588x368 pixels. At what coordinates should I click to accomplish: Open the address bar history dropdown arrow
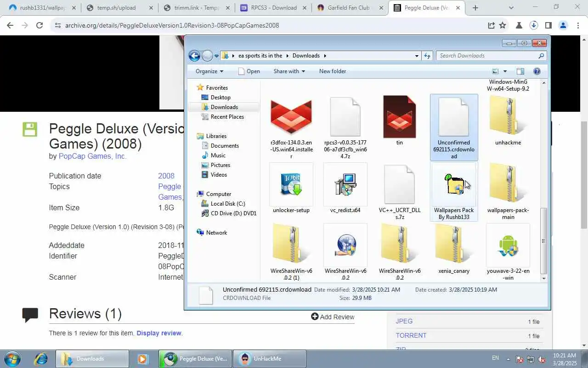tap(417, 56)
